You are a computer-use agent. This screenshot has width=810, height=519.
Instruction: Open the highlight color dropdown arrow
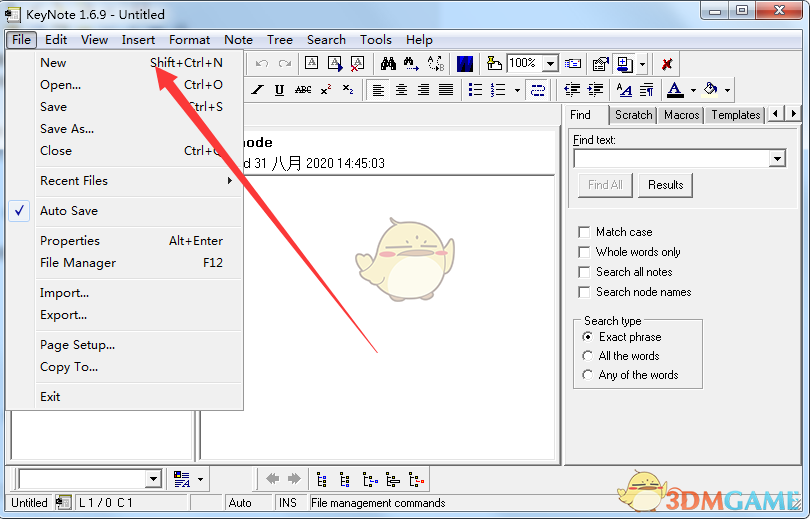(727, 90)
